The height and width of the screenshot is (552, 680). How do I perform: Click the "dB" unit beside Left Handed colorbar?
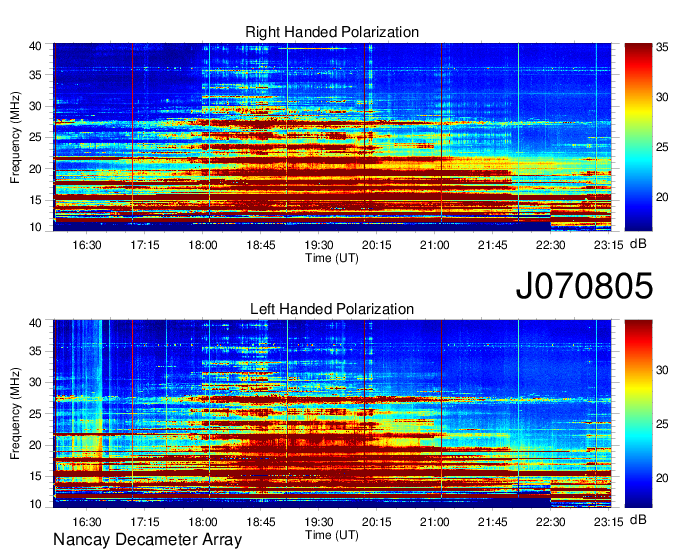[638, 520]
